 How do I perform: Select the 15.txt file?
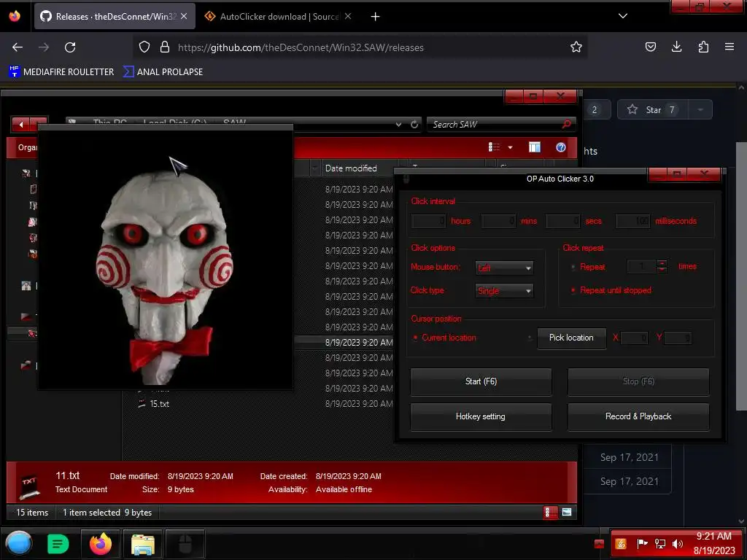(160, 404)
